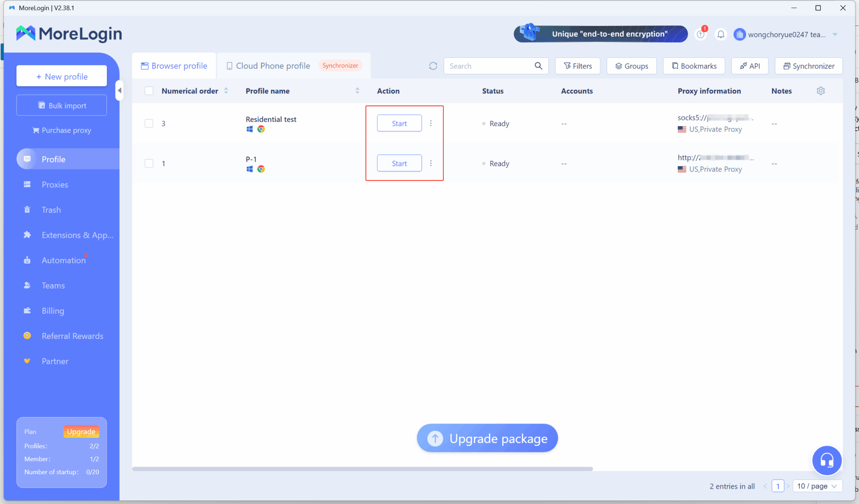Tick the checkbox for profile P-1
Viewport: 859px width, 504px height.
149,163
